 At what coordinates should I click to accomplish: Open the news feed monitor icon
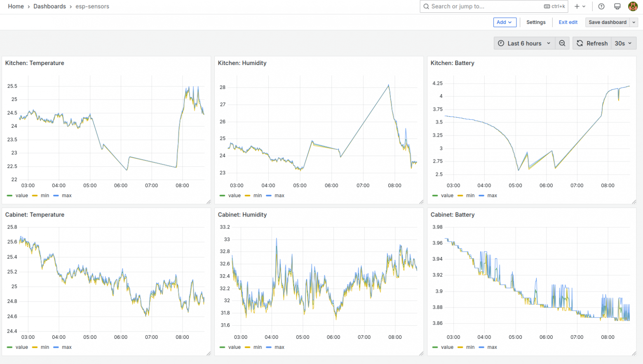tap(617, 6)
